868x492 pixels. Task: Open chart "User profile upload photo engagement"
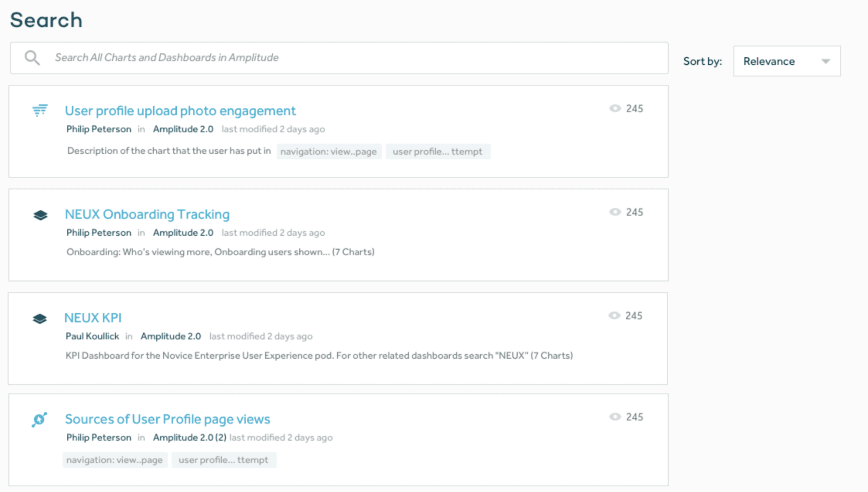click(x=180, y=111)
